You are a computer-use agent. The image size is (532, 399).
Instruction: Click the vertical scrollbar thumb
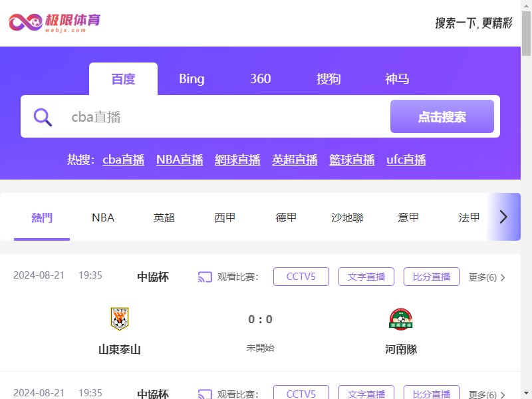526,33
